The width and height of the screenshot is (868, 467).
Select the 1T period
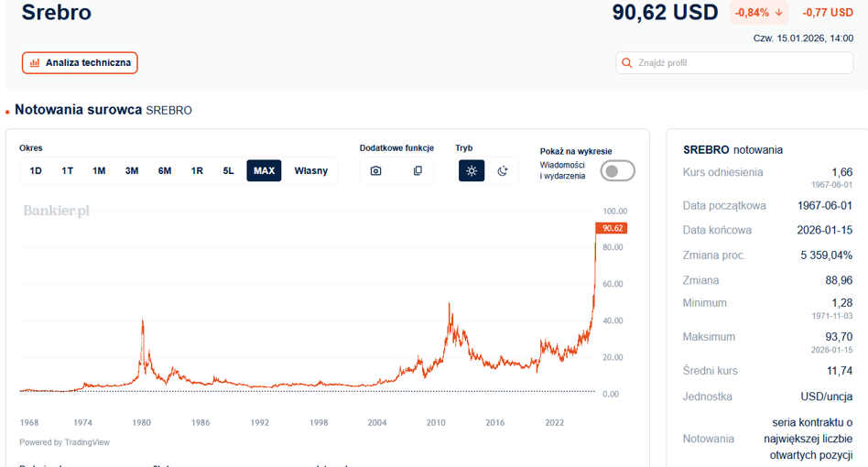pyautogui.click(x=67, y=170)
